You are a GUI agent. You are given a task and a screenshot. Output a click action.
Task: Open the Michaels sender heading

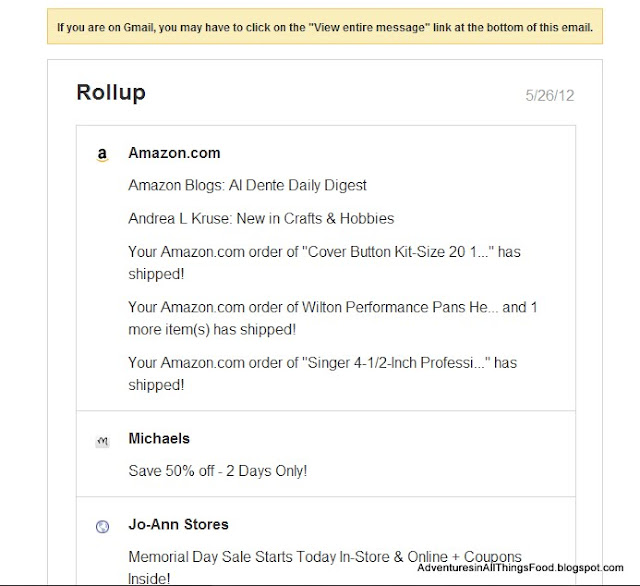pyautogui.click(x=159, y=438)
